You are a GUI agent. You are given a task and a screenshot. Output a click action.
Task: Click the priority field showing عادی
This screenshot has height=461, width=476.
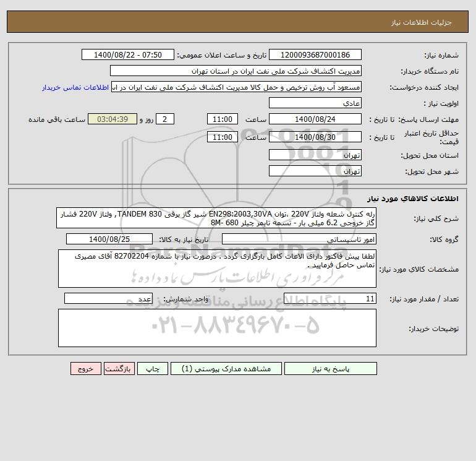315,103
